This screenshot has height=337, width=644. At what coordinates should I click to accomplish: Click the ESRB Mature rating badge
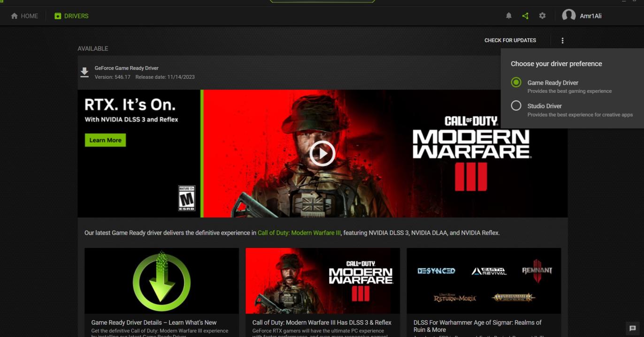186,198
